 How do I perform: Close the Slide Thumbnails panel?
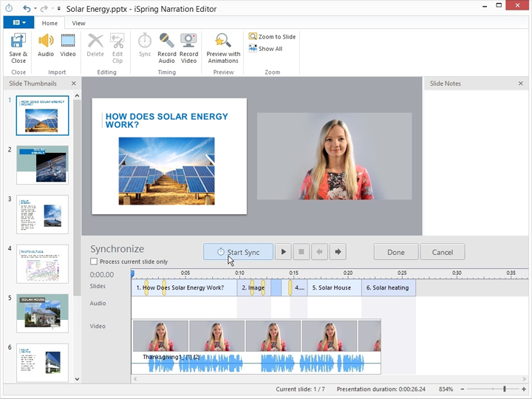pyautogui.click(x=74, y=83)
